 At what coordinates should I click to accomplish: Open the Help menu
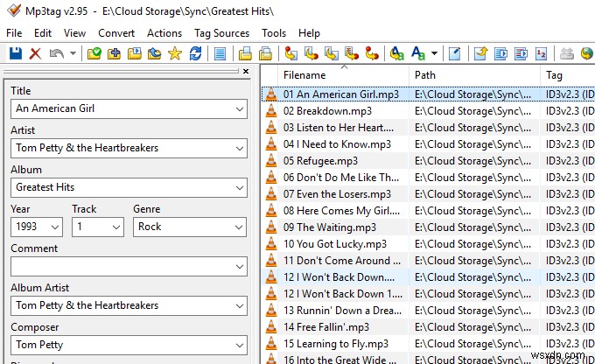pyautogui.click(x=309, y=33)
